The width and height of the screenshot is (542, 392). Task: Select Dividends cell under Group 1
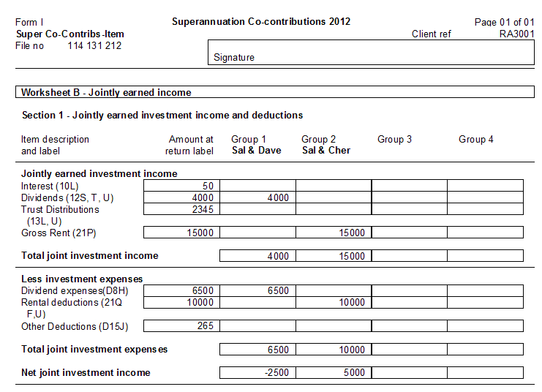(257, 197)
